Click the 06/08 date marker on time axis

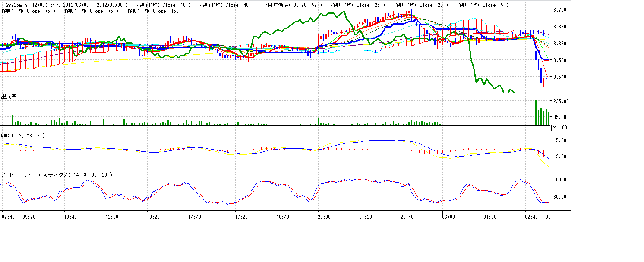pyautogui.click(x=448, y=217)
